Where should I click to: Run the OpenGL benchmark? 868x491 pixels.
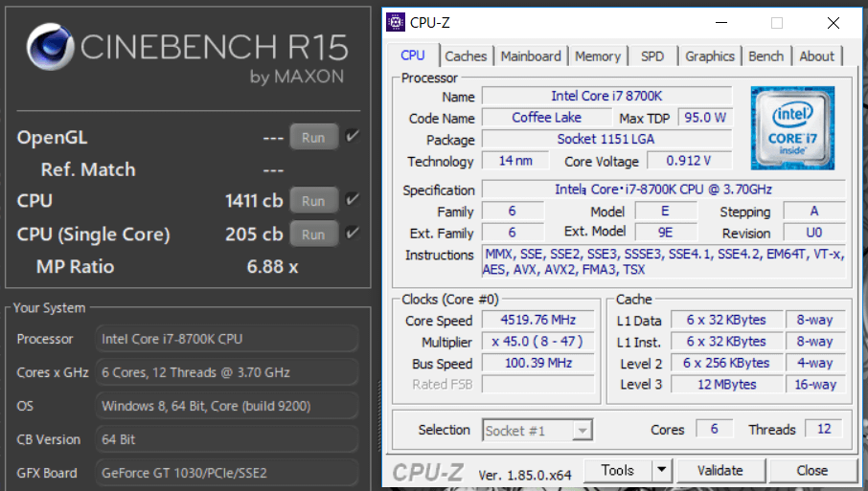(314, 137)
